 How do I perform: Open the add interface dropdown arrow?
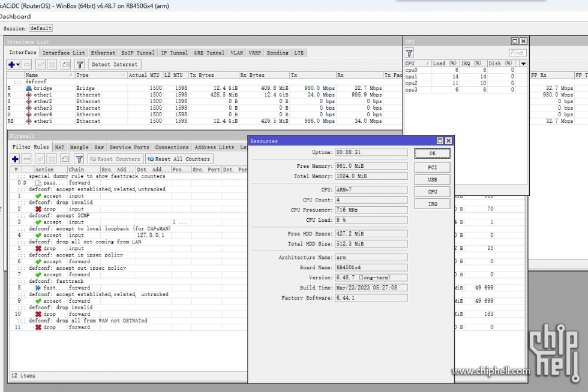[x=17, y=65]
